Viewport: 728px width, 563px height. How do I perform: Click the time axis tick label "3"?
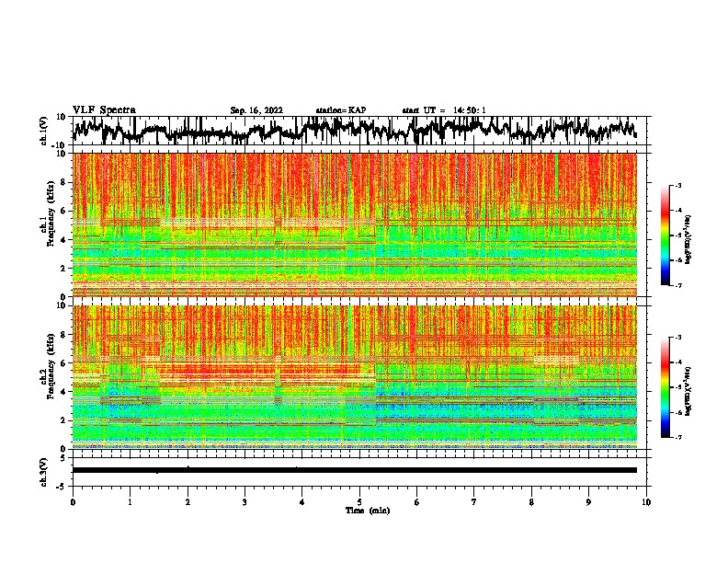245,502
